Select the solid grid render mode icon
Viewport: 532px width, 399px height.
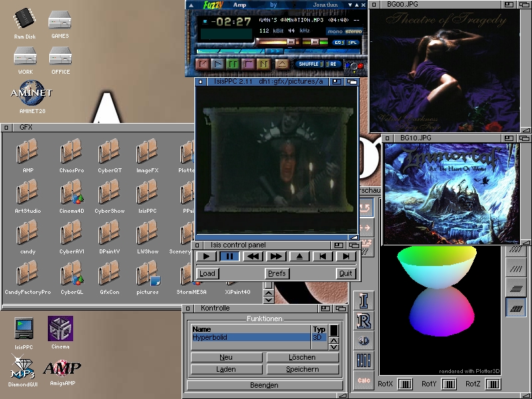coord(515,309)
